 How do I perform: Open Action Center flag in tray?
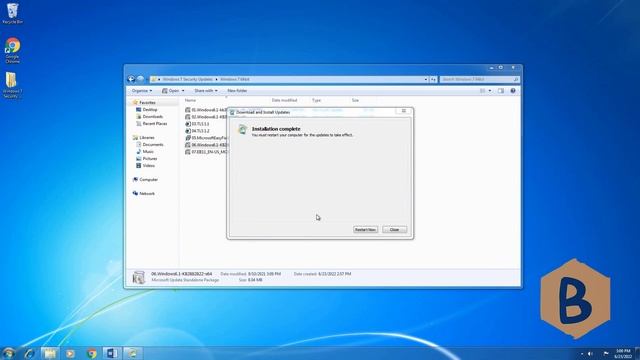606,353
